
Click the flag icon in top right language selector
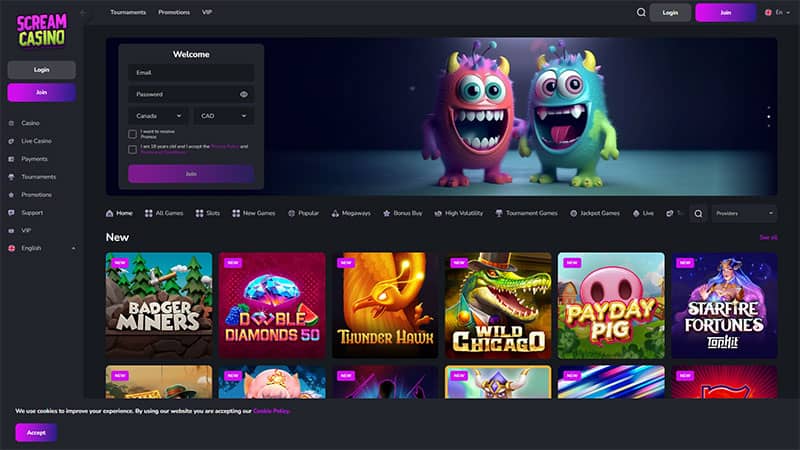[x=768, y=12]
